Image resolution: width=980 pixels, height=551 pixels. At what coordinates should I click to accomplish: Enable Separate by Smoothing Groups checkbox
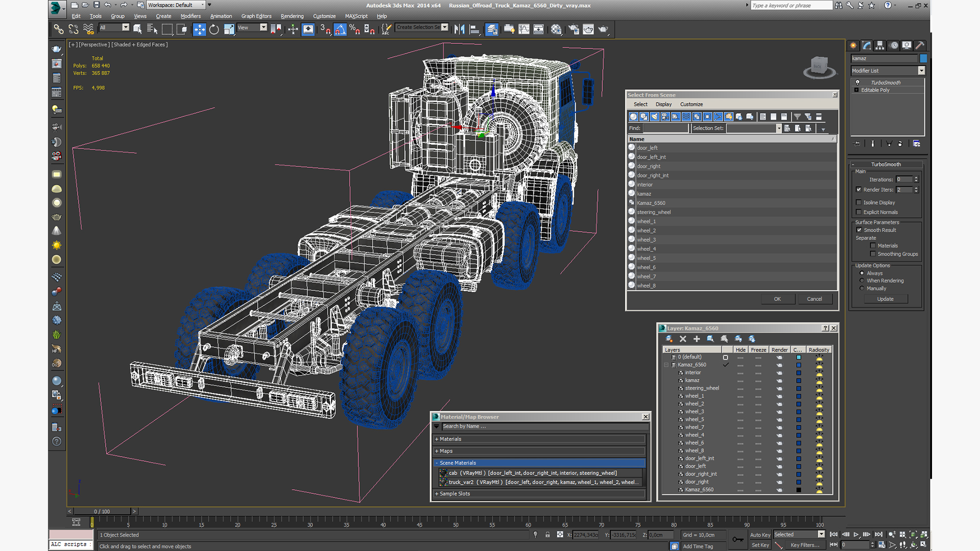873,254
